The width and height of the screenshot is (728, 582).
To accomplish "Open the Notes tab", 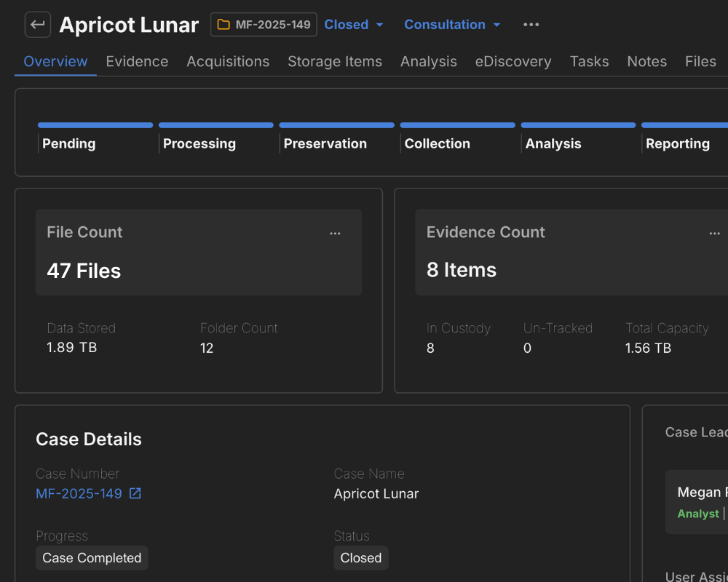I will point(646,61).
